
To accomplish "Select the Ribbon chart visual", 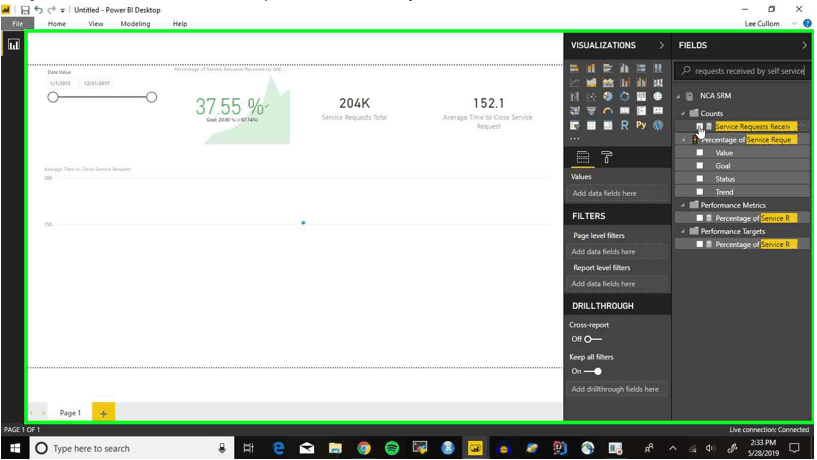I will 658,82.
